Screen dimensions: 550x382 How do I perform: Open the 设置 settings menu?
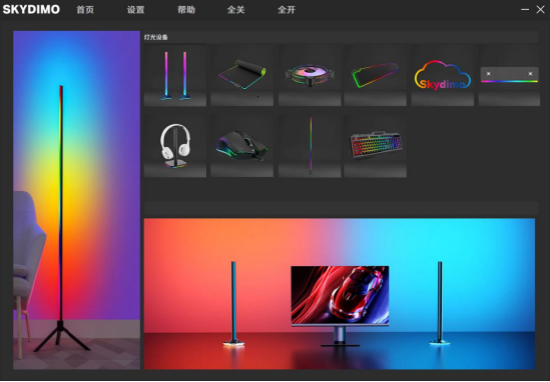(136, 10)
